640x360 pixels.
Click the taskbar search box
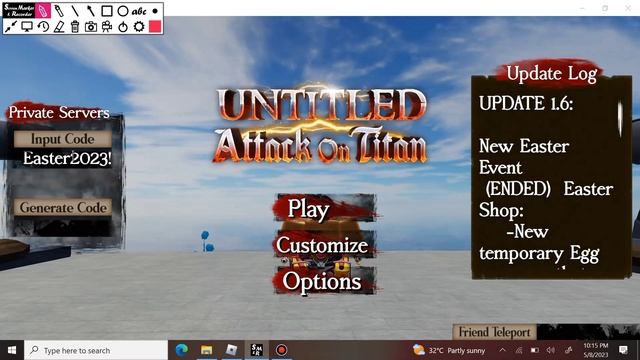(96, 350)
